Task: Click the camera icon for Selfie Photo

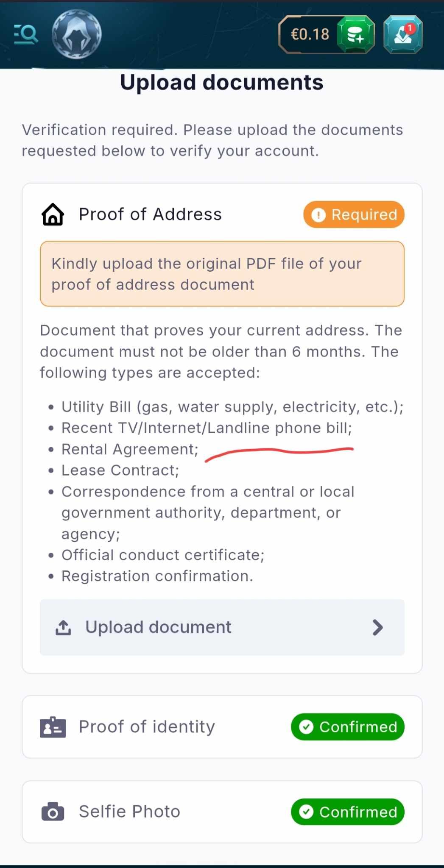Action: [x=53, y=812]
